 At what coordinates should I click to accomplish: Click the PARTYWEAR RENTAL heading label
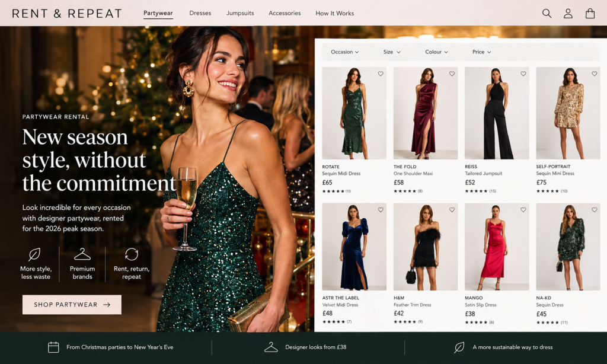(x=56, y=117)
